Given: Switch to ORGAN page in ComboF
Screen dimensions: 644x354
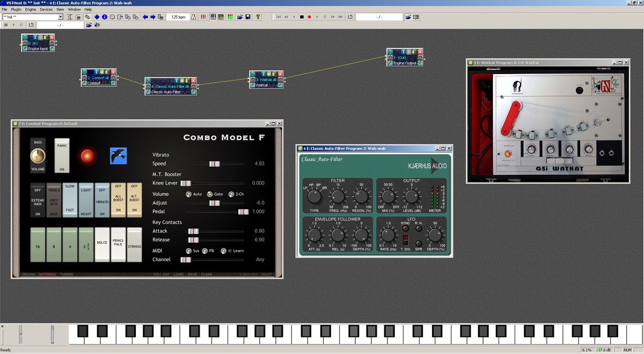Looking at the screenshot, I should coord(28,275).
